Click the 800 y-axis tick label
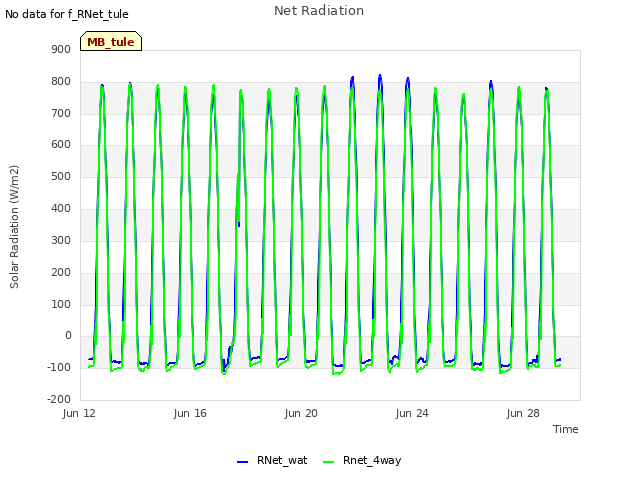 [61, 81]
